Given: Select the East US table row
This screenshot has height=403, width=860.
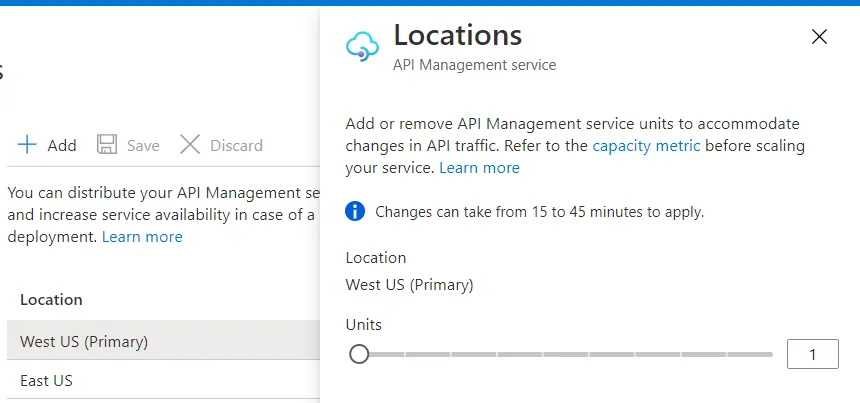Looking at the screenshot, I should coord(160,381).
